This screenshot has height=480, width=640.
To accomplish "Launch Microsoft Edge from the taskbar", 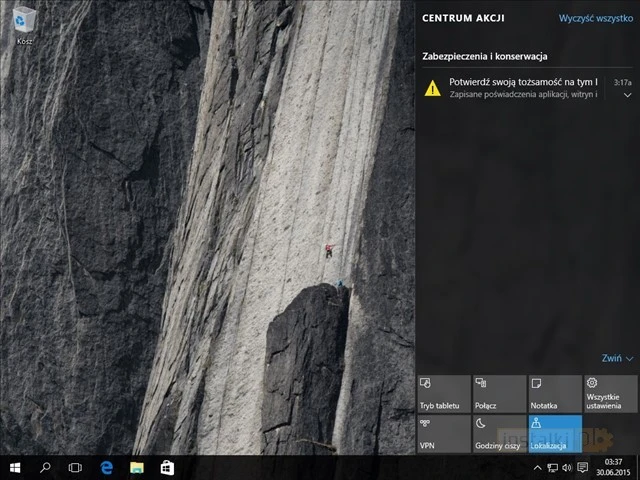I will point(106,467).
